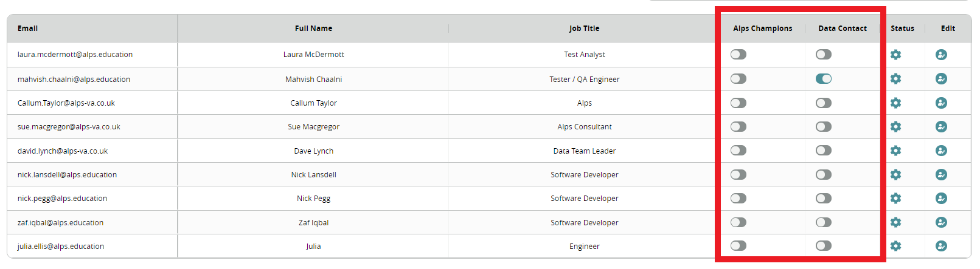Screen dimensions: 980x269
Task: Click status gear icon for Callum Taylor
Action: [895, 103]
